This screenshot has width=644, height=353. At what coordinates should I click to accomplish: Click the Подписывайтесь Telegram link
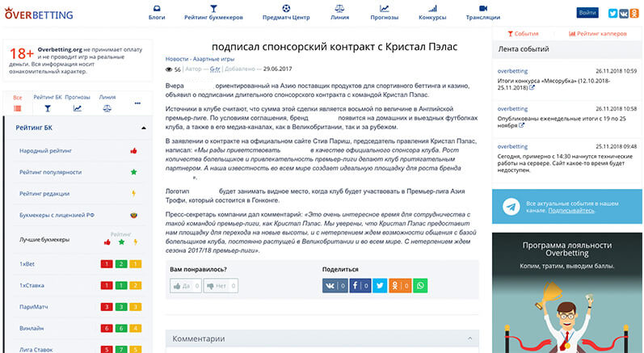571,211
